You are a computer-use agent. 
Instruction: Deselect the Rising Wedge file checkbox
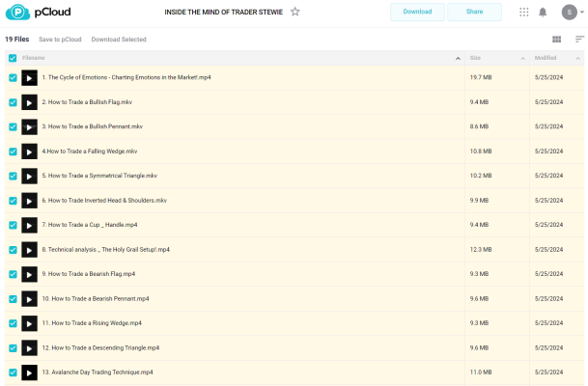click(x=13, y=323)
